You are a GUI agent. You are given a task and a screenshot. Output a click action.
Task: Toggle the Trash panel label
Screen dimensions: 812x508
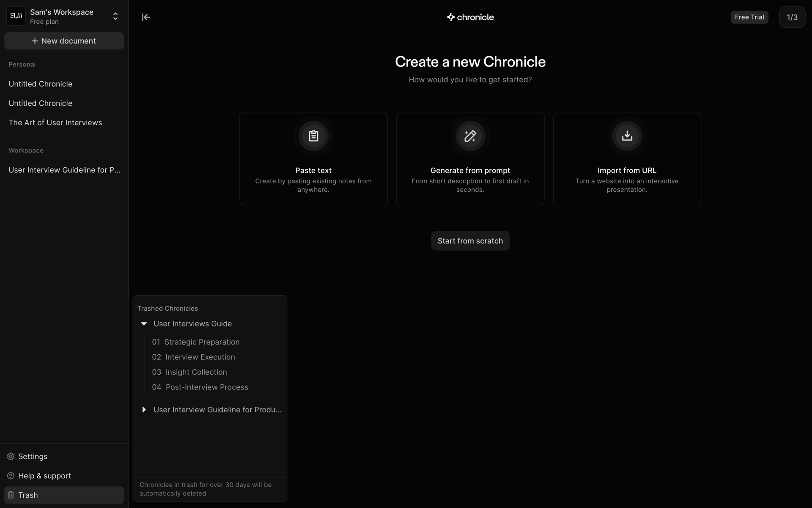28,495
